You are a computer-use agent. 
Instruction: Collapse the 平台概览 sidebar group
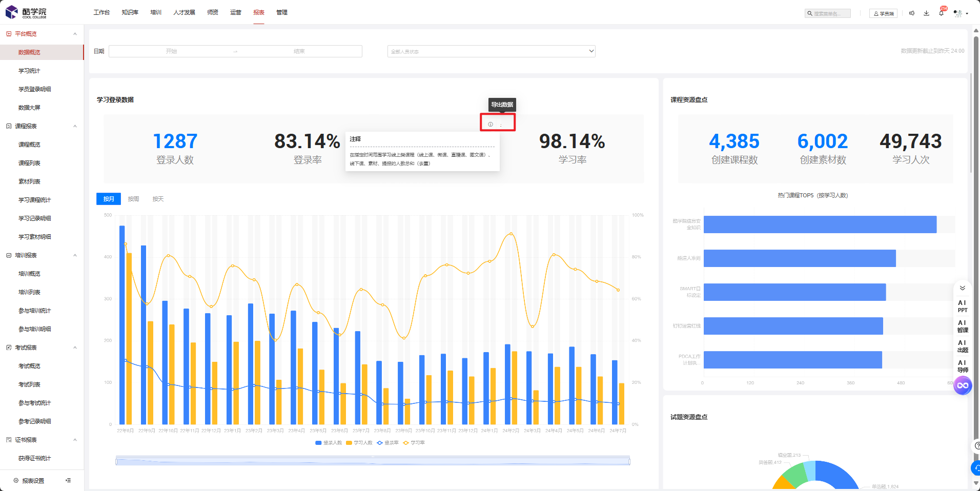click(75, 34)
